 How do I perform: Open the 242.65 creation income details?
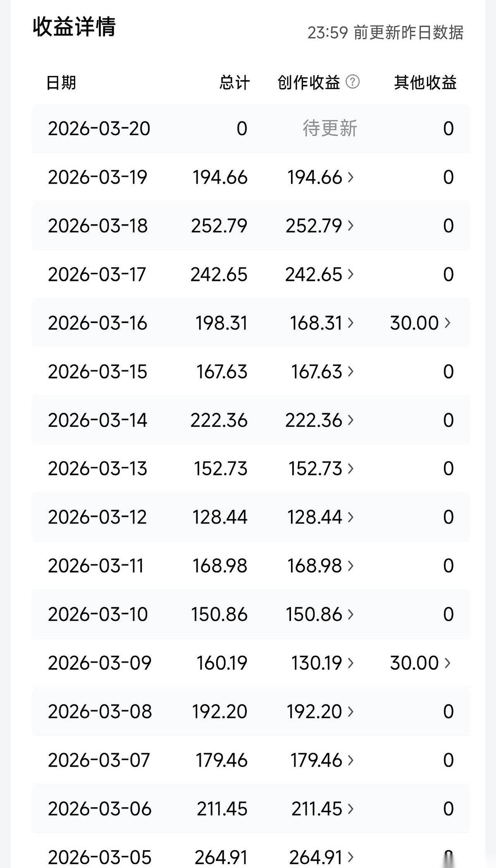320,275
